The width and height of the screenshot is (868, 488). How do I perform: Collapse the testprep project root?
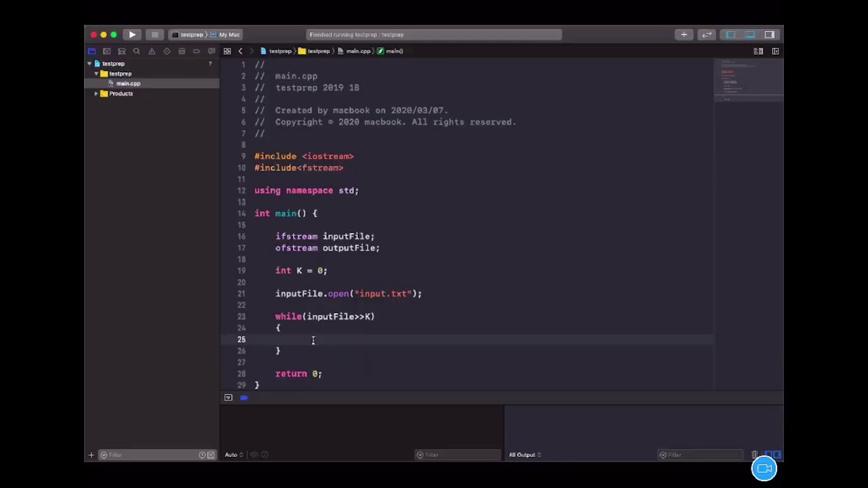tap(89, 64)
